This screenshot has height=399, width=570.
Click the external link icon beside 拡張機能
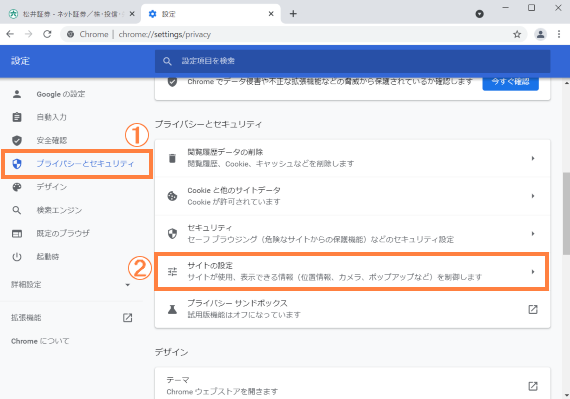(128, 318)
